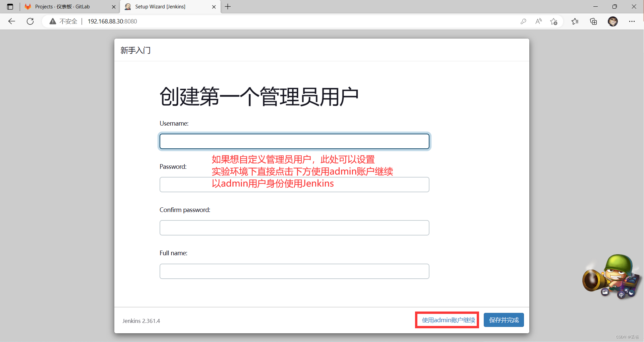
Task: Close the Setup Wizard Jenkins tab
Action: tap(214, 7)
